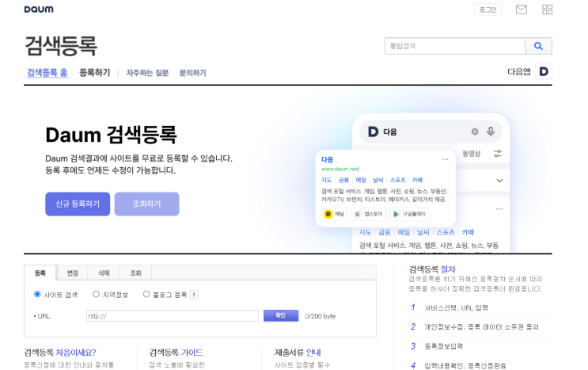The image size is (588, 370).
Task: Click the 조회하기 button
Action: click(146, 204)
